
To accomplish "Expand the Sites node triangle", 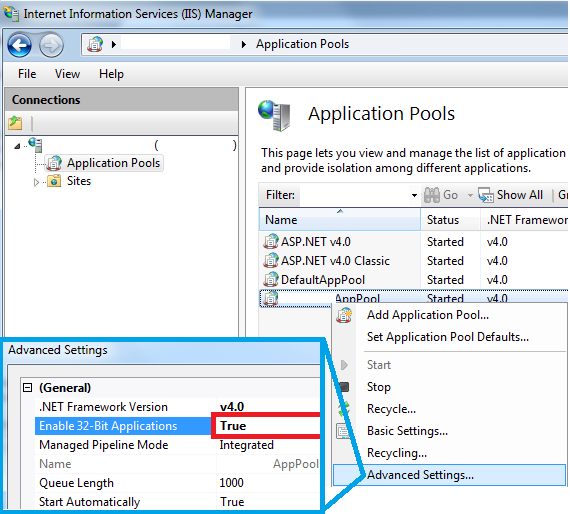I will [36, 182].
